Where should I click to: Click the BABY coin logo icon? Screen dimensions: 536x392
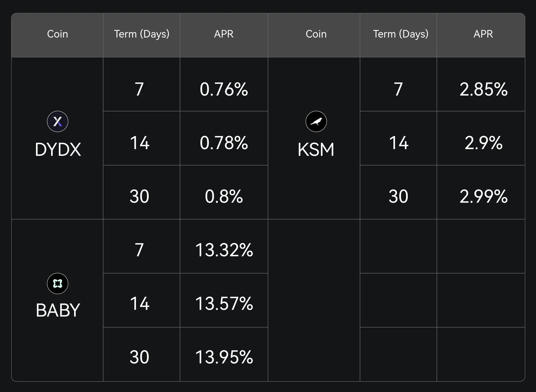57,284
